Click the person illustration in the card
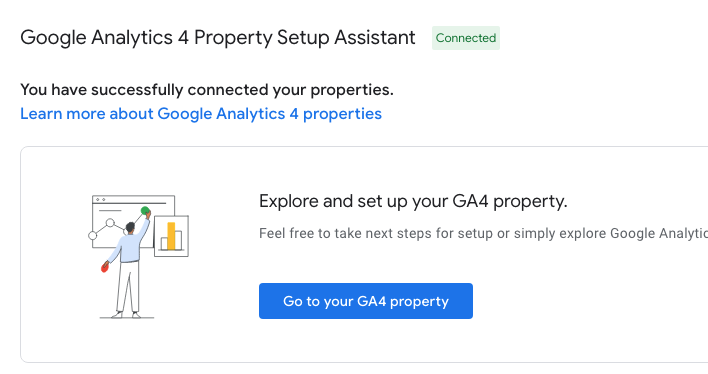 128,264
